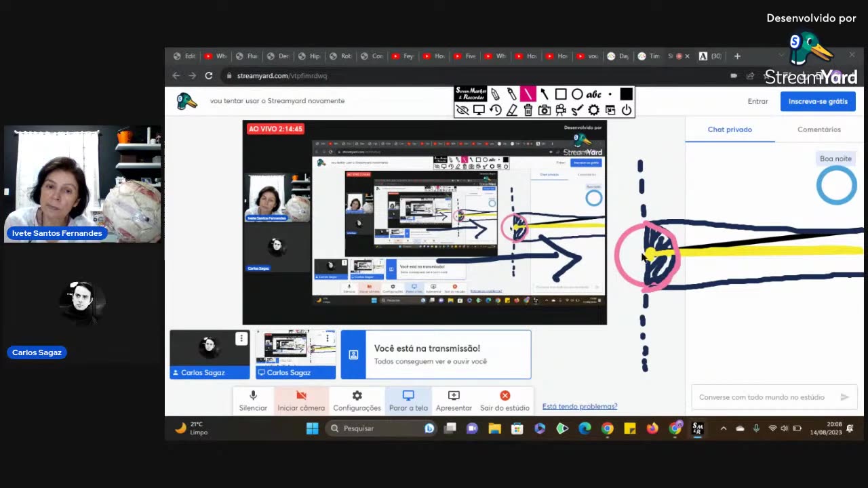Close the active StreamYard browser tab
Image resolution: width=868 pixels, height=488 pixels.
point(687,56)
